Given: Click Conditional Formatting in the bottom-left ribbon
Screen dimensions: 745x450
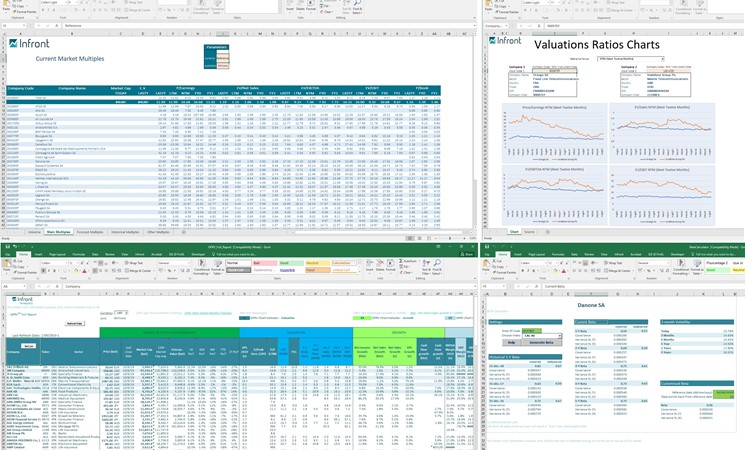Looking at the screenshot, I should coord(202,268).
